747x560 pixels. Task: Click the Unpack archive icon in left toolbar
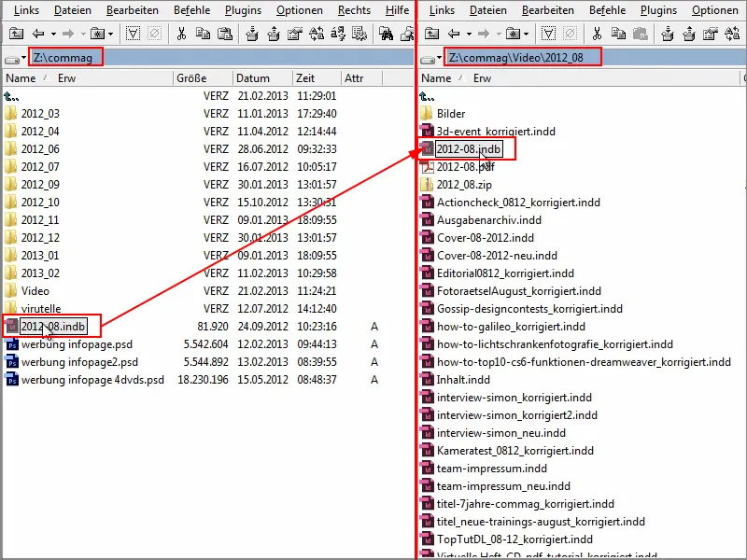[274, 34]
